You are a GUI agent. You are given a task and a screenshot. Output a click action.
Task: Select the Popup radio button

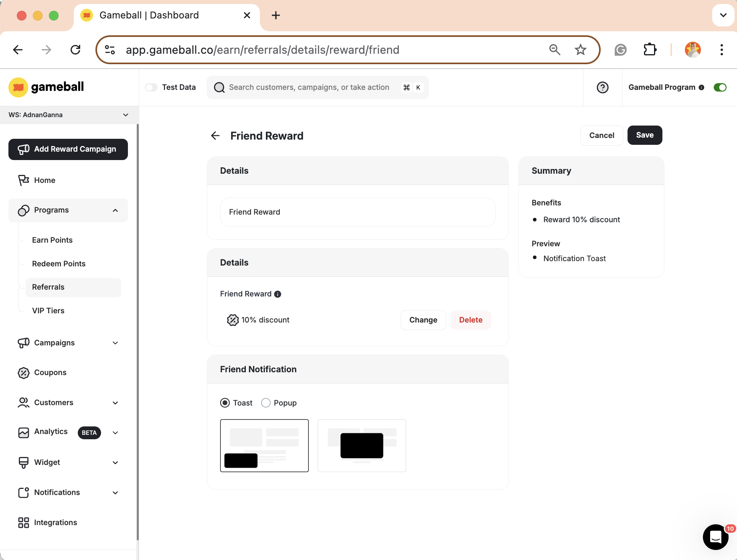pos(266,403)
